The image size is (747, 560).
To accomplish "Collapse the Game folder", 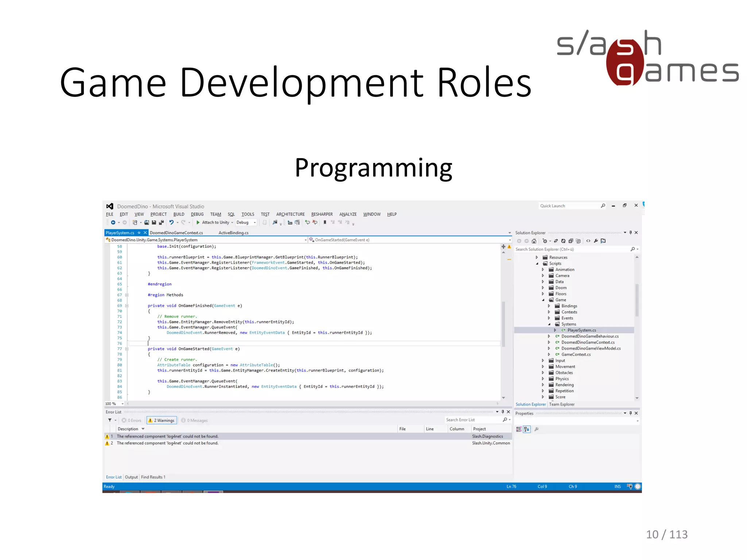I will point(543,300).
